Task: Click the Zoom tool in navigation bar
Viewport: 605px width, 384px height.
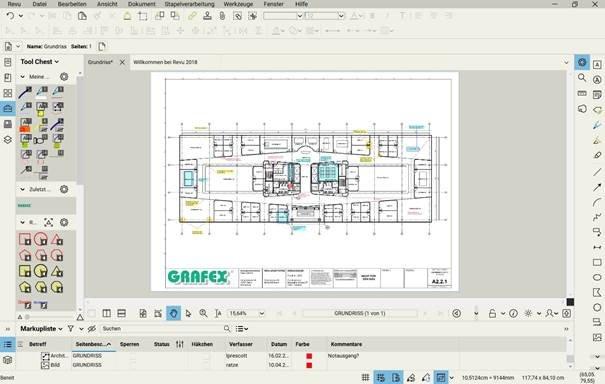Action: tap(203, 313)
